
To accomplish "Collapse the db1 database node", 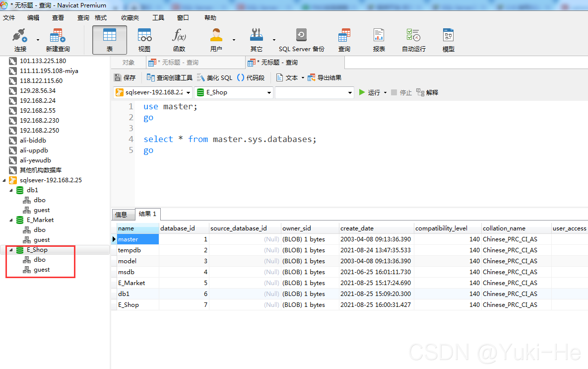I will [x=11, y=190].
